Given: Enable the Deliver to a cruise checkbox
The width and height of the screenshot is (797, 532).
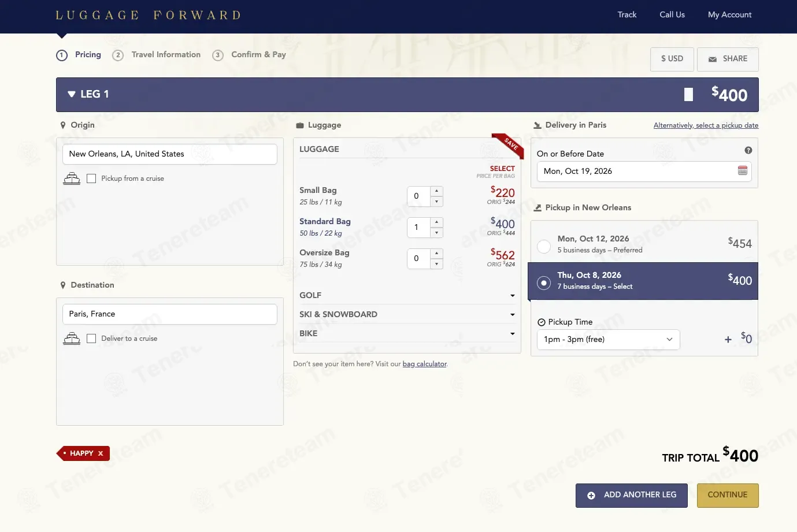Looking at the screenshot, I should pyautogui.click(x=91, y=338).
